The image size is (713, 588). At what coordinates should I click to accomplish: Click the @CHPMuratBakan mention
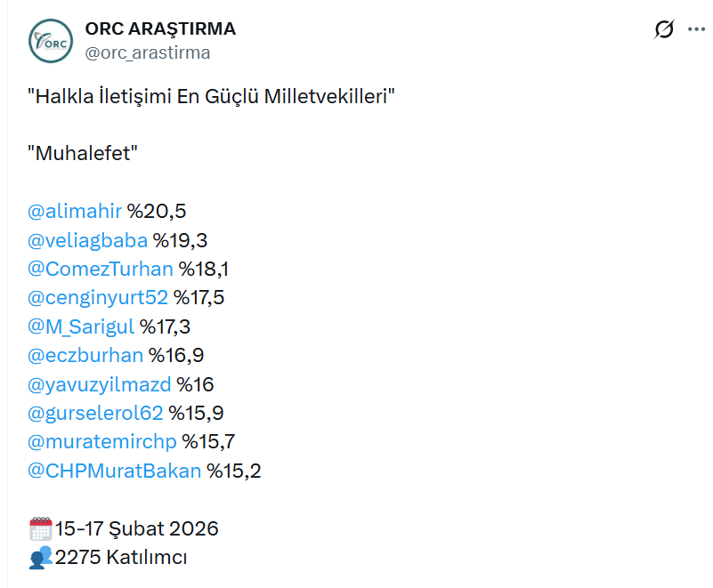pos(115,471)
